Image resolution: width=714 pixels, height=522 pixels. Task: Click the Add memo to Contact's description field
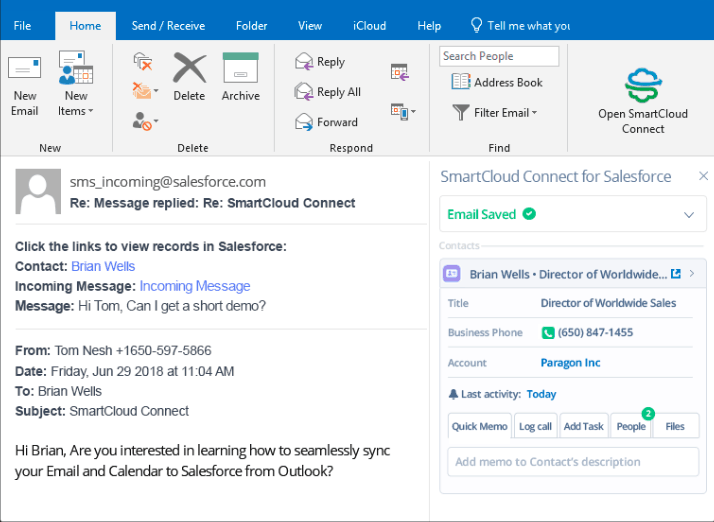573,462
